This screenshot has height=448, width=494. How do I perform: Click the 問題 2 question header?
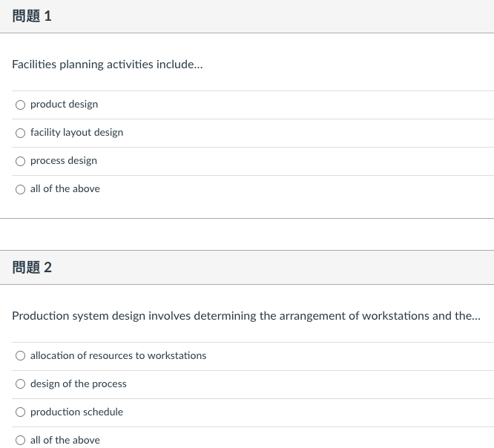[32, 268]
